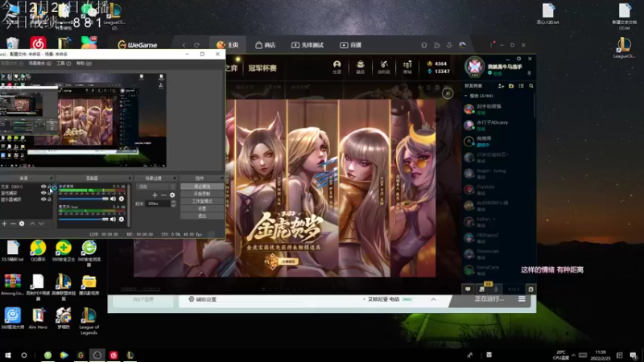Click the list view icon in friends list

click(x=521, y=86)
